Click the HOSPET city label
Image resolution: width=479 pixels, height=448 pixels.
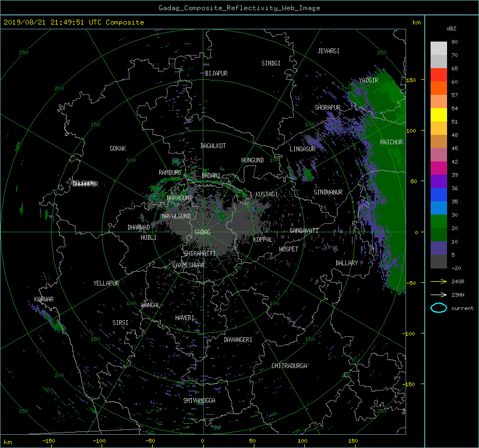[x=288, y=249]
